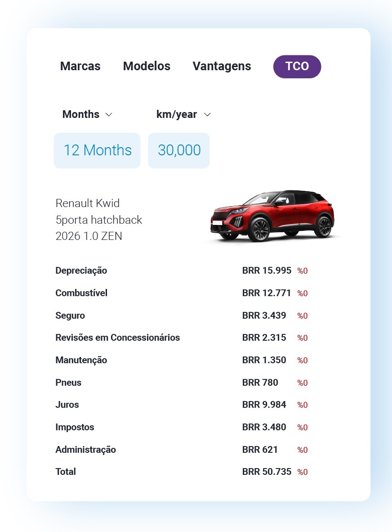Click the Impostos percentage indicator
Viewport: 392px width, 532px height.
[x=303, y=427]
